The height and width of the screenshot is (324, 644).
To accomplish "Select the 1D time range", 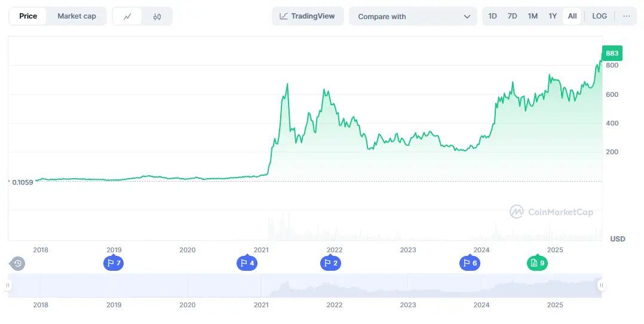I will pos(492,16).
